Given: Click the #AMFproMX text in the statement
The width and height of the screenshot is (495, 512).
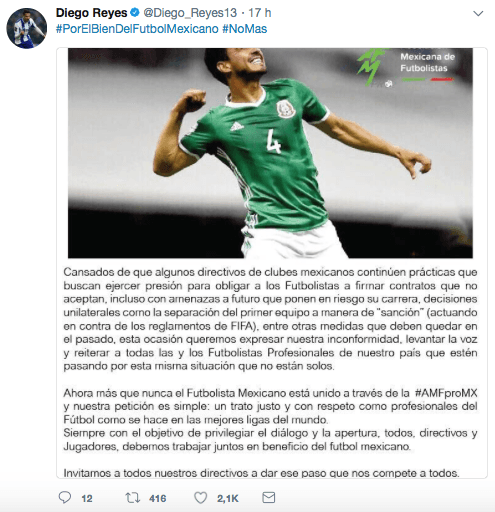Looking at the screenshot, I should (446, 393).
